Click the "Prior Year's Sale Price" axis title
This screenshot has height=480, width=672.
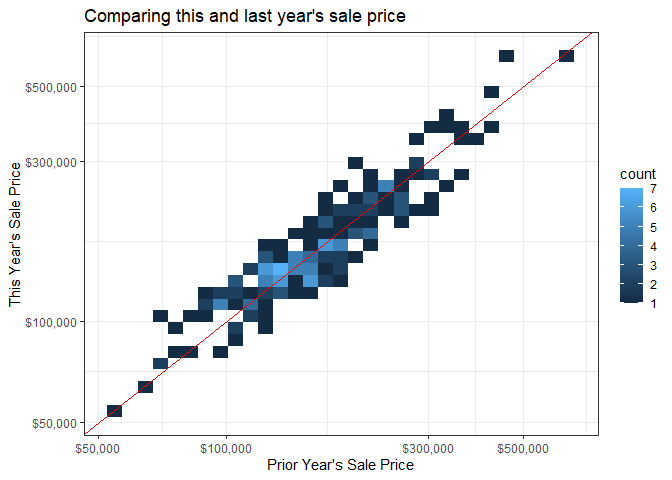pyautogui.click(x=340, y=465)
